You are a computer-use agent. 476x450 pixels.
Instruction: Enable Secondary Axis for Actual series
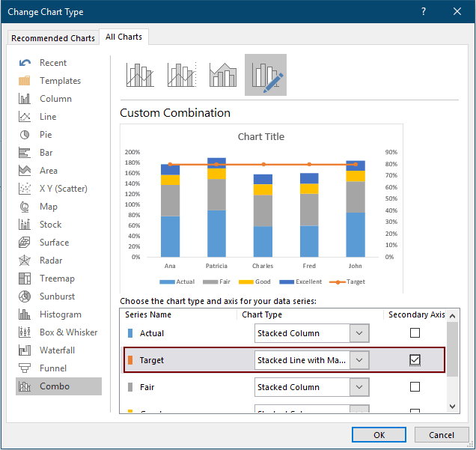coord(415,333)
